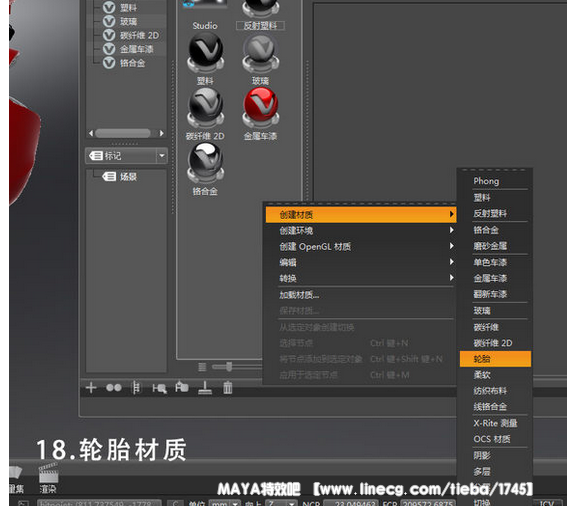
Task: Select the Studio environment label
Action: pos(205,26)
